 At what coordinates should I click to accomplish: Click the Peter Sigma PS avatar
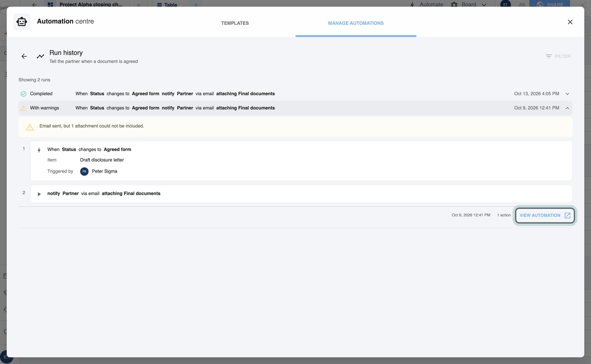(x=84, y=171)
